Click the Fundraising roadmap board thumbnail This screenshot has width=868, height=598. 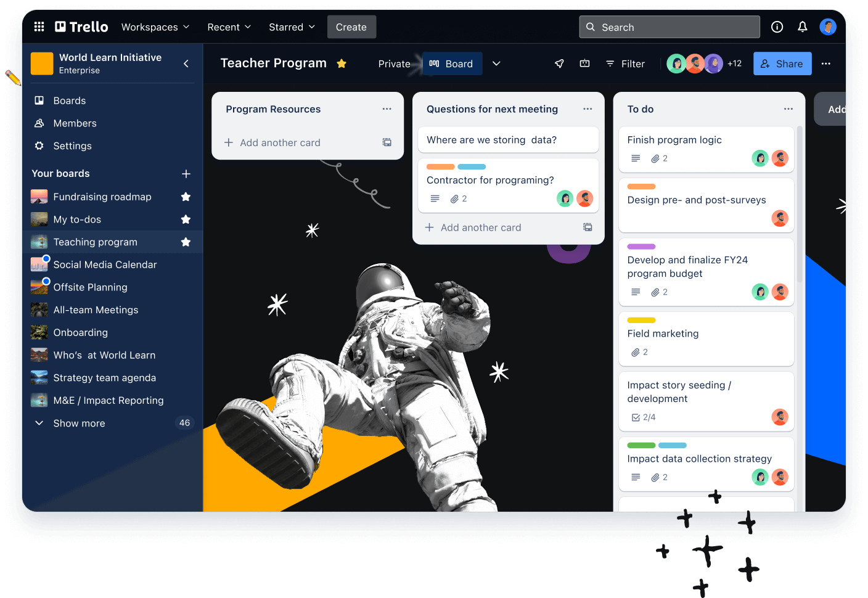[x=39, y=197]
